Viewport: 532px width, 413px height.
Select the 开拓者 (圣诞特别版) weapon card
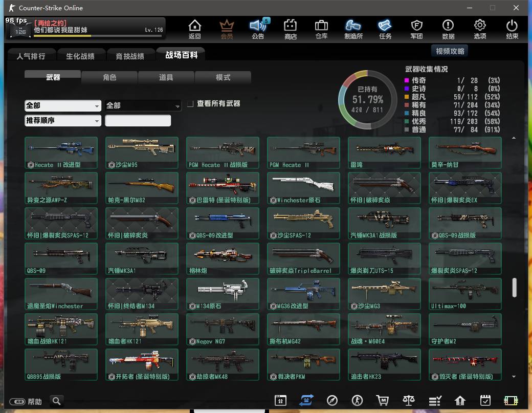coord(142,364)
